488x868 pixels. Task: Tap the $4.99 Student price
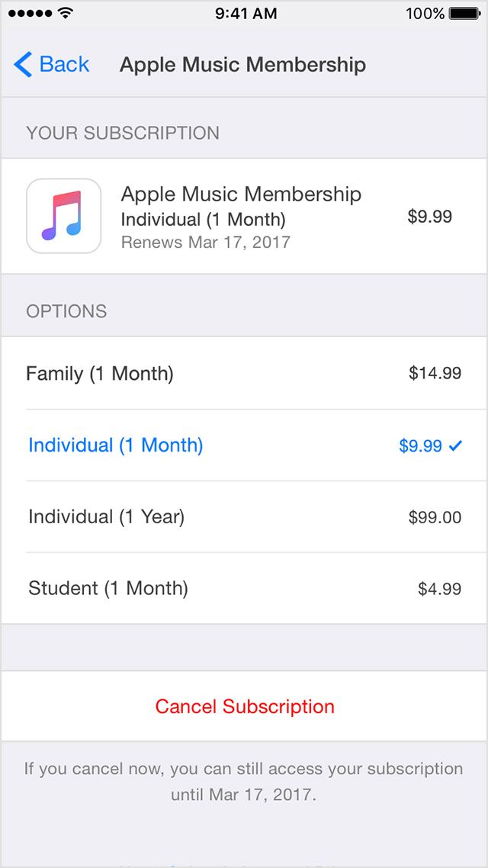439,589
